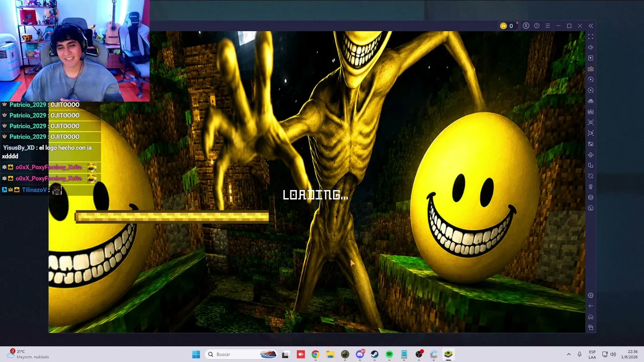The width and height of the screenshot is (644, 362).
Task: Open the Windows Start menu
Action: [196, 354]
